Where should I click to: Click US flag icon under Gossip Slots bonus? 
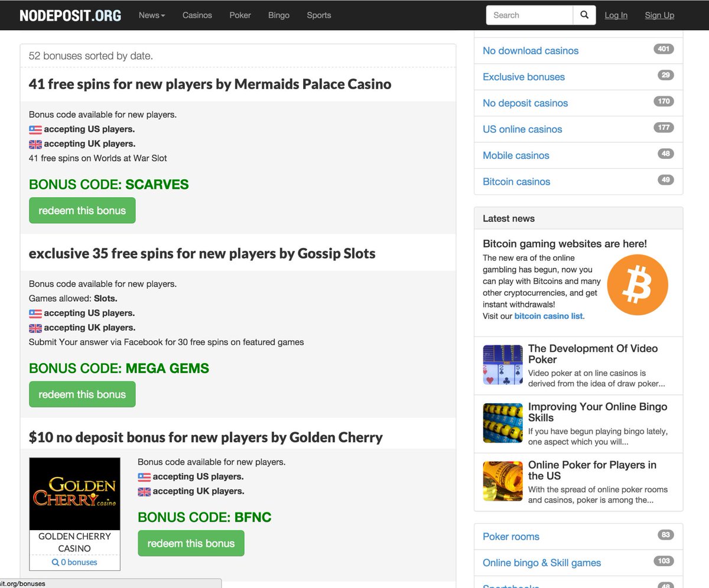pos(35,313)
